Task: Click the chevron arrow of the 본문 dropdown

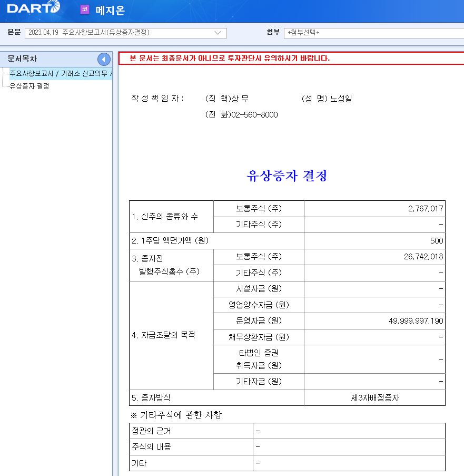Action: click(218, 33)
